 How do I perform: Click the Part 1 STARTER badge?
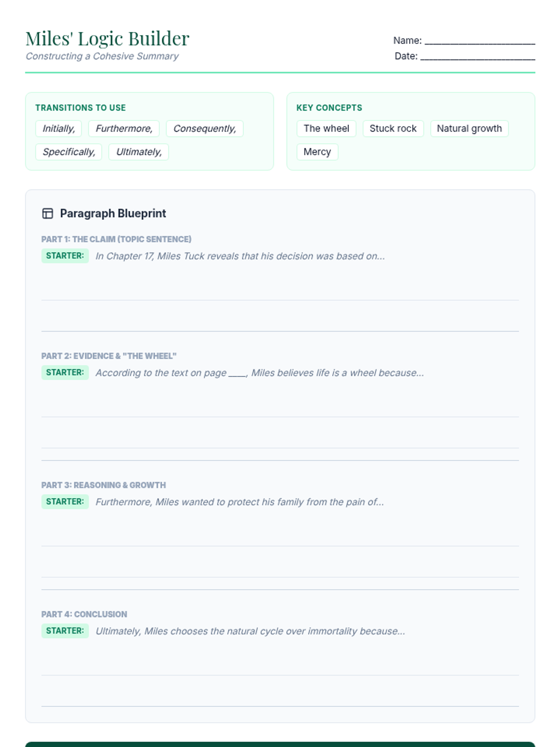click(x=65, y=256)
